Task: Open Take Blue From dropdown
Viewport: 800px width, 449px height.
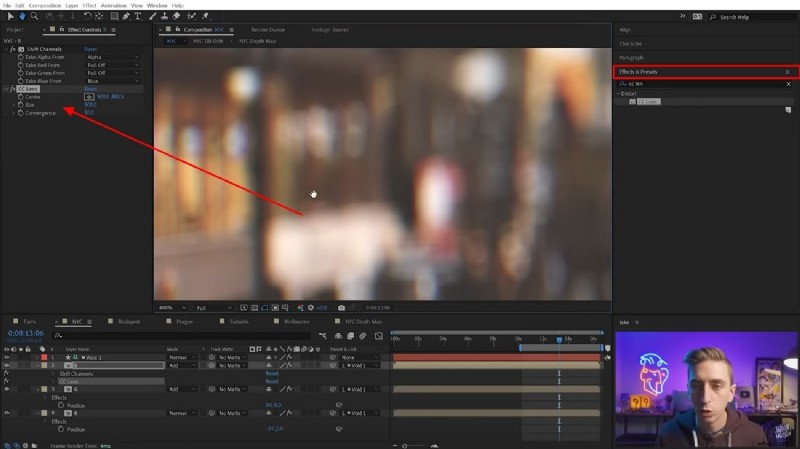Action: pyautogui.click(x=113, y=81)
